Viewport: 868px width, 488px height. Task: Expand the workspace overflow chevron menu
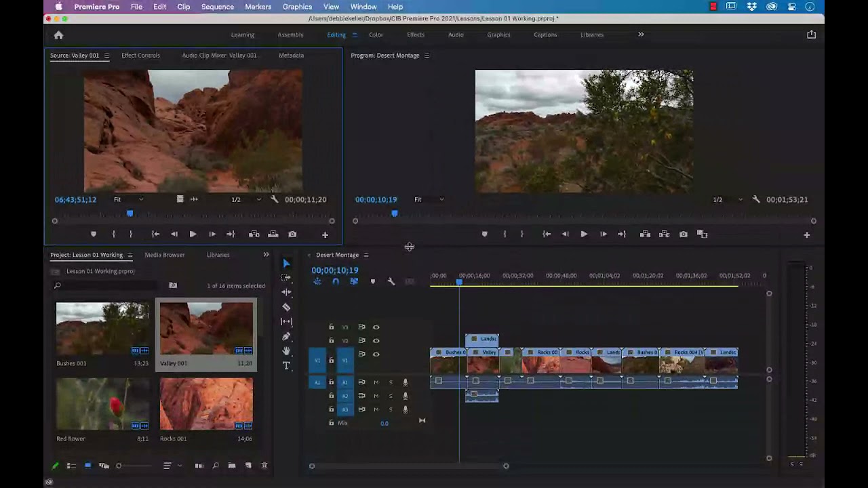pos(641,35)
